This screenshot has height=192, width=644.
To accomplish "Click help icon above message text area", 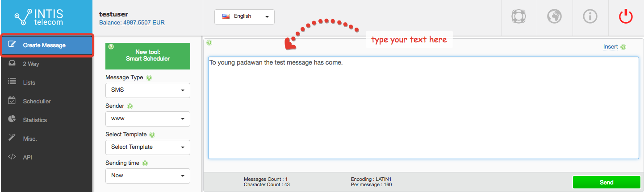I will click(x=209, y=43).
